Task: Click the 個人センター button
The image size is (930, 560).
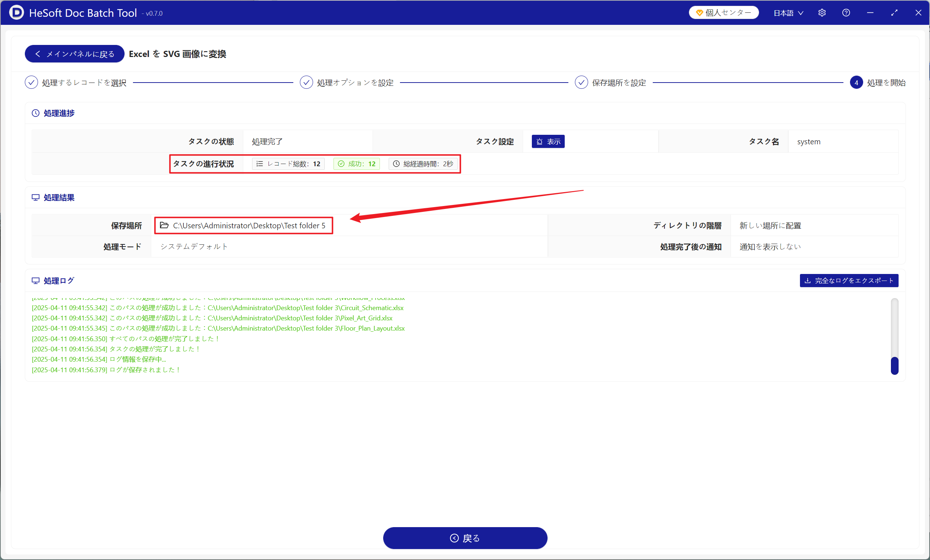Action: coord(724,13)
